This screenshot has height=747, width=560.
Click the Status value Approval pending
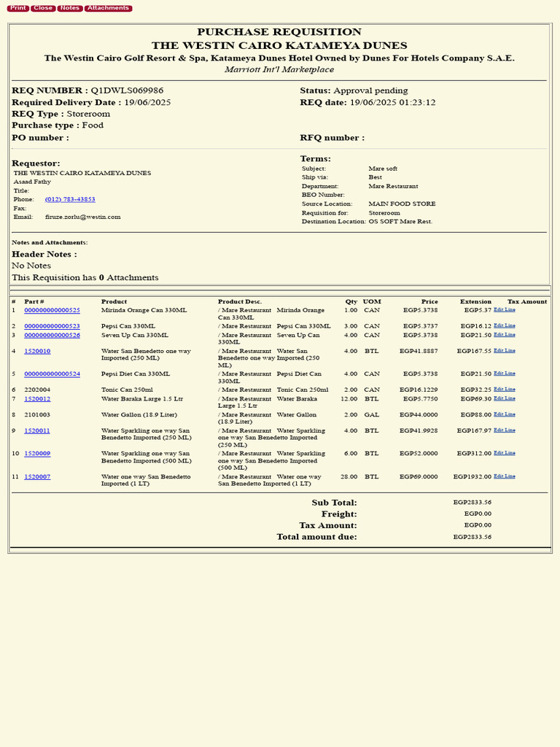370,90
